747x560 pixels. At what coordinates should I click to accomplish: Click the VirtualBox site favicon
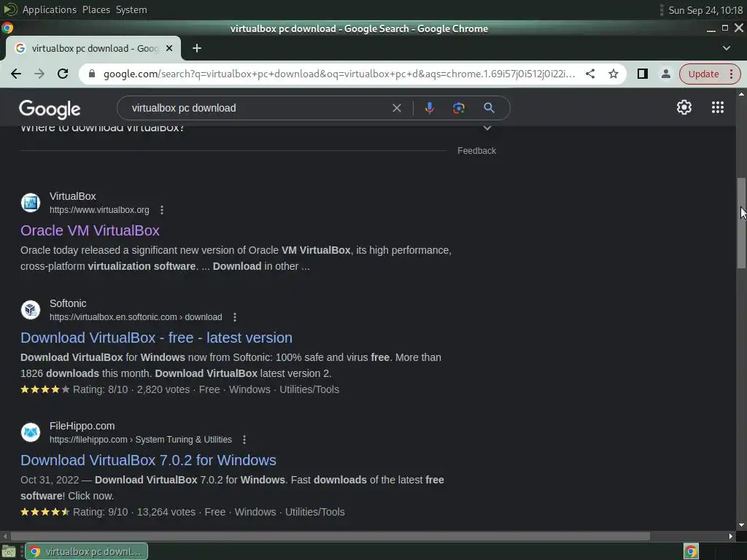coord(31,203)
